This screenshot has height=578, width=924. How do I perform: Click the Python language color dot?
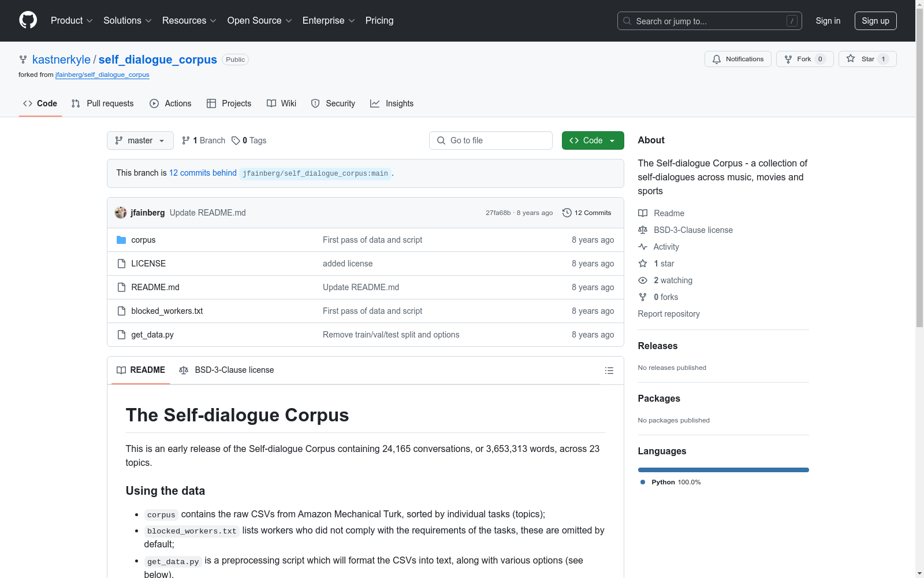(643, 482)
